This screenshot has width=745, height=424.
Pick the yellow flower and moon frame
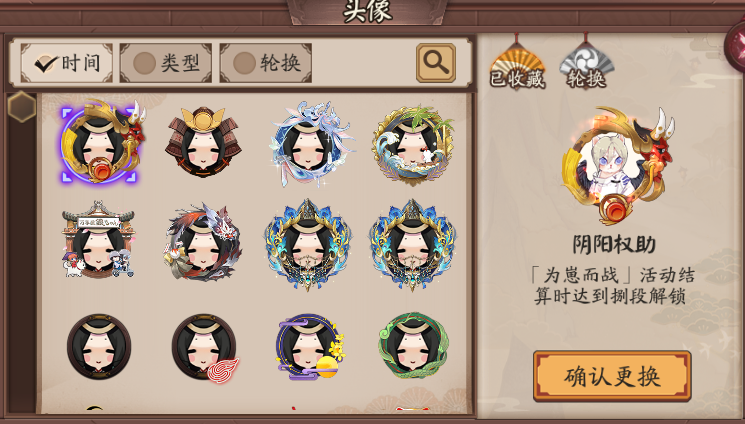(x=309, y=346)
